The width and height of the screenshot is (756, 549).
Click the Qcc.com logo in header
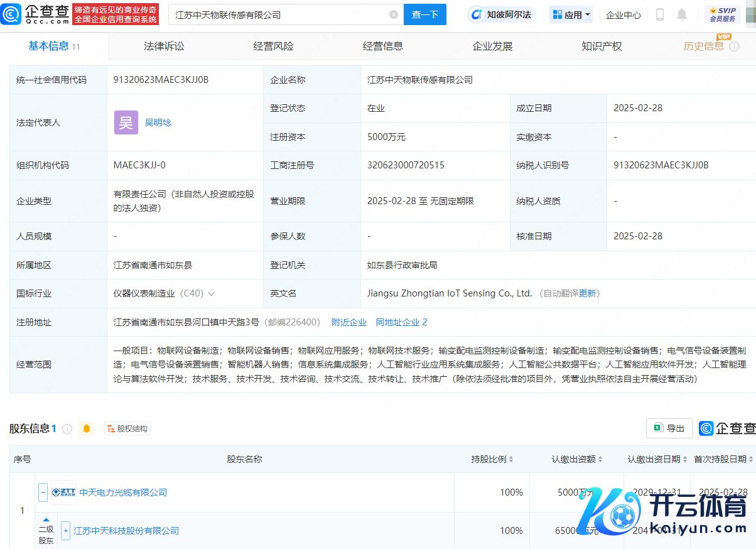pyautogui.click(x=35, y=14)
